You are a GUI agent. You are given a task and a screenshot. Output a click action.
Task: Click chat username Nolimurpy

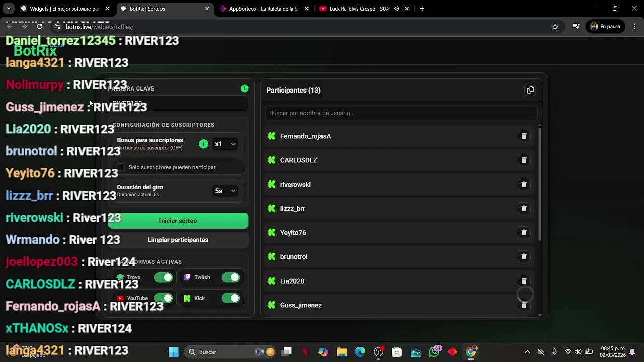click(x=35, y=85)
